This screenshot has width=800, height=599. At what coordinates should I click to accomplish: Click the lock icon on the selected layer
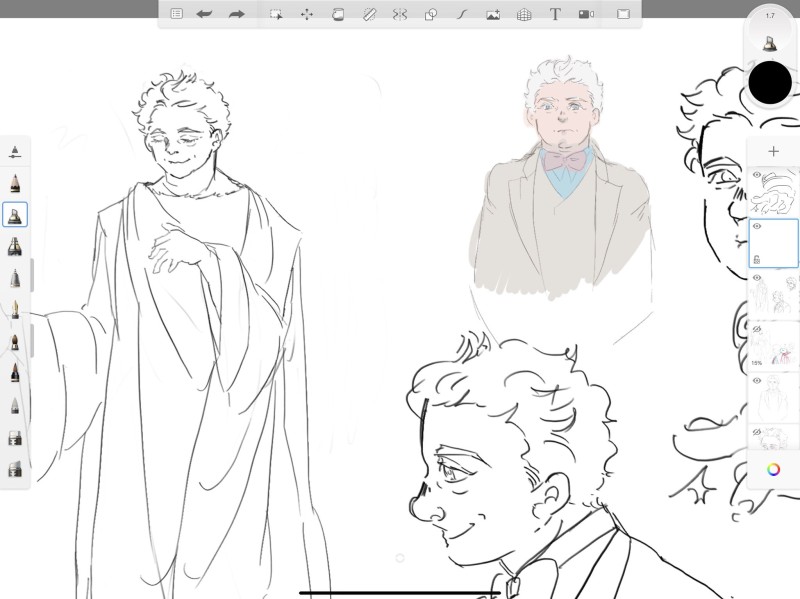pyautogui.click(x=757, y=260)
